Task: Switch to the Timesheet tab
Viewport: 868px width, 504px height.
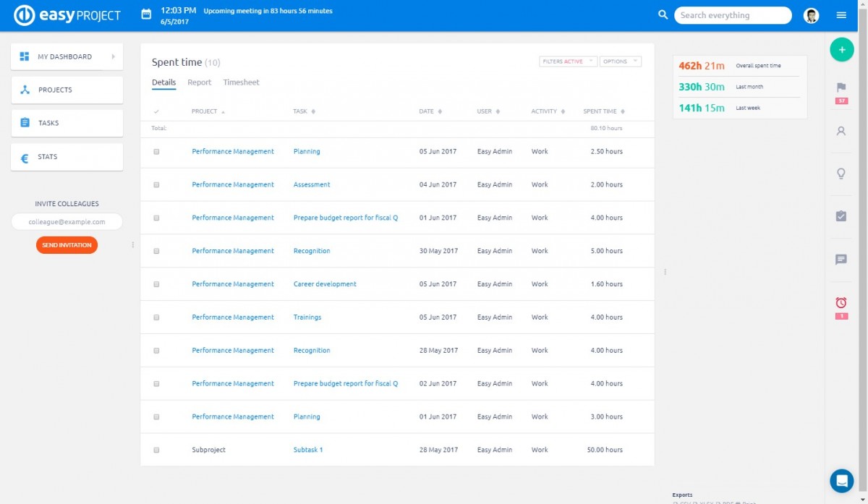Action: tap(241, 82)
